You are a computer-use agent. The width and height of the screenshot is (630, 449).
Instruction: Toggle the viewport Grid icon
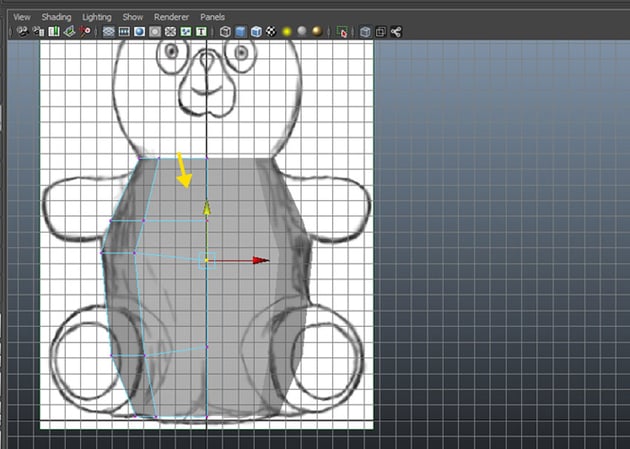(x=108, y=31)
